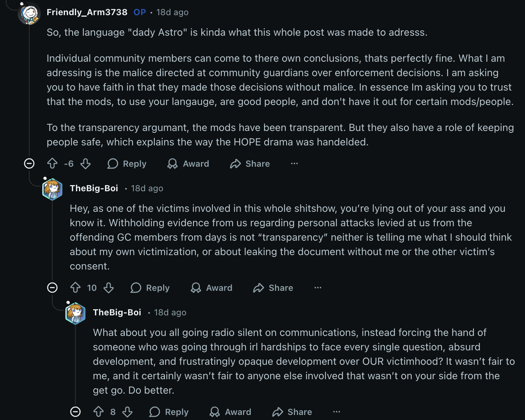Reply to Friendly_Arm3738's comment
525x420 pixels.
[x=127, y=164]
